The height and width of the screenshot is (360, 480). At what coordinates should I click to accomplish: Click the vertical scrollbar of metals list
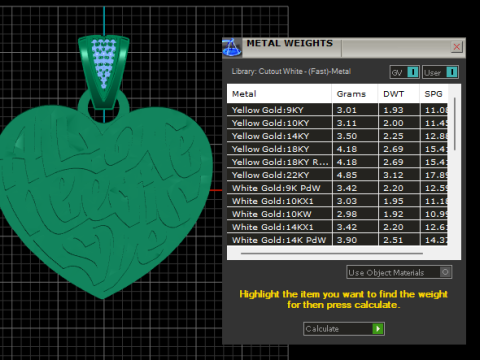point(455,123)
